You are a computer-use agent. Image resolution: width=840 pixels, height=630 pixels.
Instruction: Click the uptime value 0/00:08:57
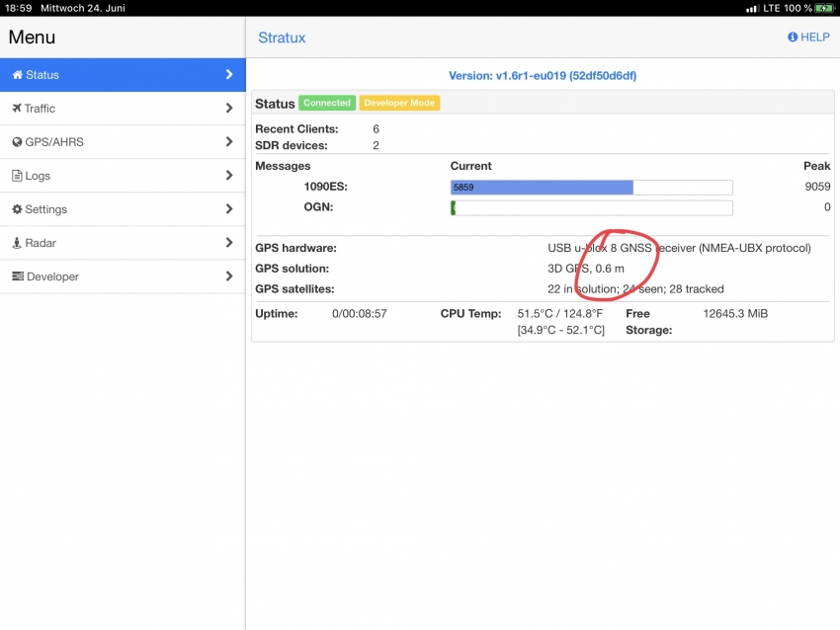click(x=360, y=314)
